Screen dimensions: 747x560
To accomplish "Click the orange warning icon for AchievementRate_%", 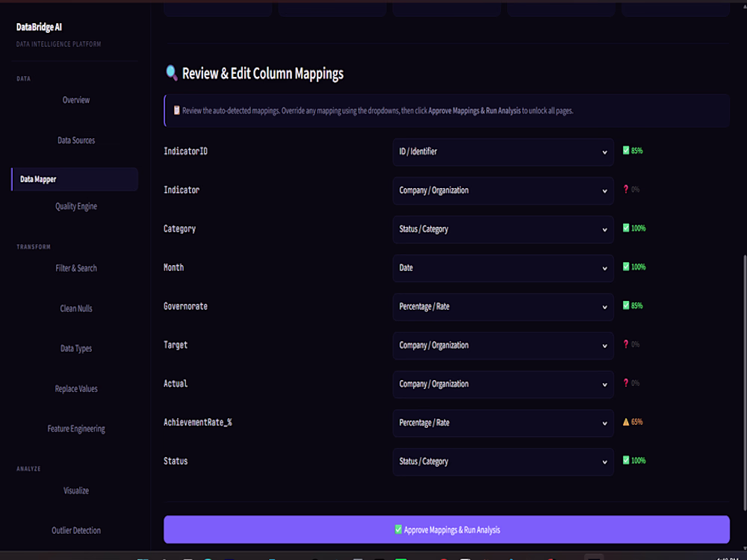I will click(x=626, y=422).
